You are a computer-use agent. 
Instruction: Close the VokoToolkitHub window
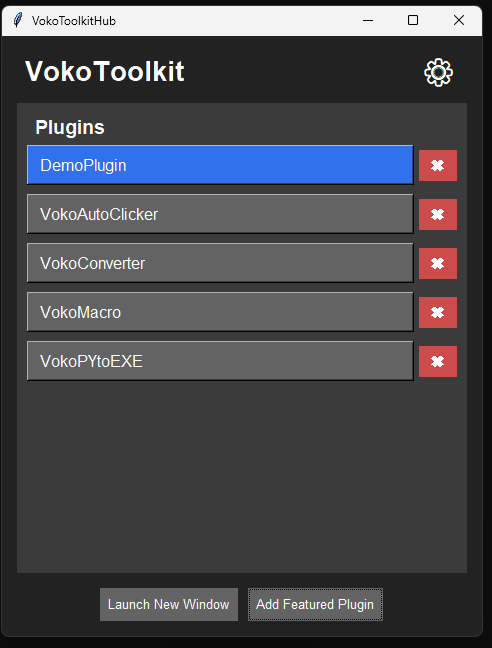(x=459, y=20)
